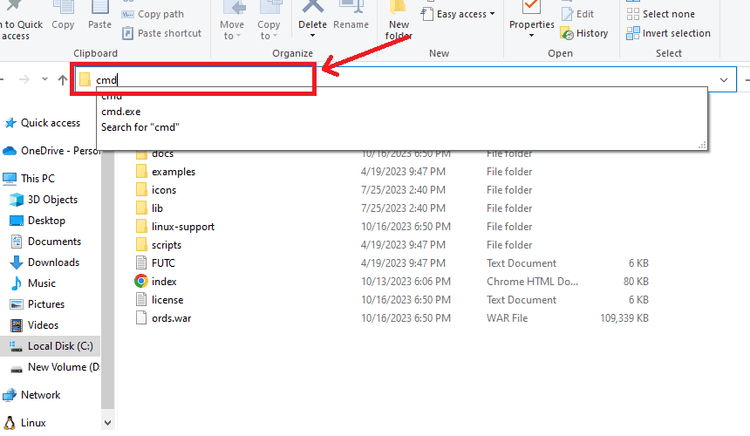Choose cmd.exe from suggestion list
Image resolution: width=750 pixels, height=436 pixels.
[x=120, y=112]
